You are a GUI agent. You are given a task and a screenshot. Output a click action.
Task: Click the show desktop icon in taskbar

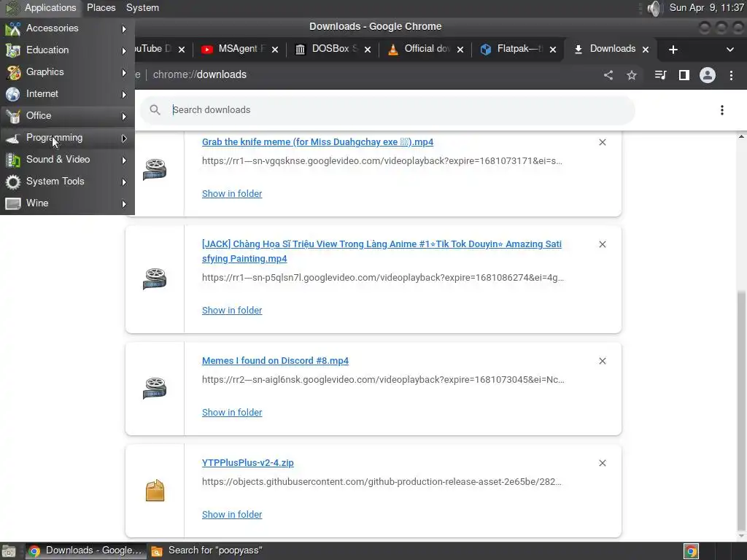(x=9, y=551)
